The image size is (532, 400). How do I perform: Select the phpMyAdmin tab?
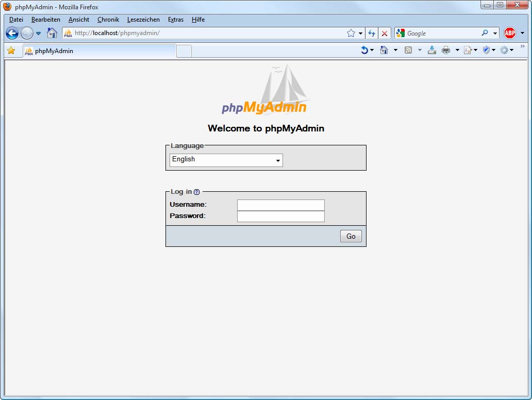pos(100,51)
